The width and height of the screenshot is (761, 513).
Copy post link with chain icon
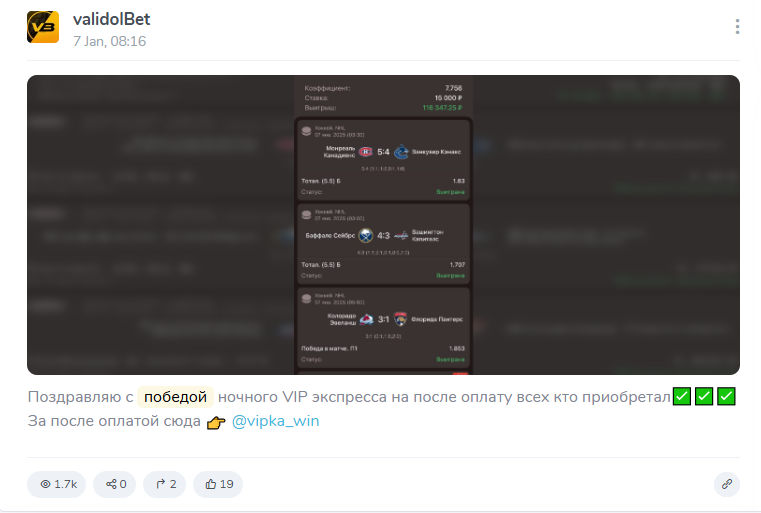tap(727, 484)
